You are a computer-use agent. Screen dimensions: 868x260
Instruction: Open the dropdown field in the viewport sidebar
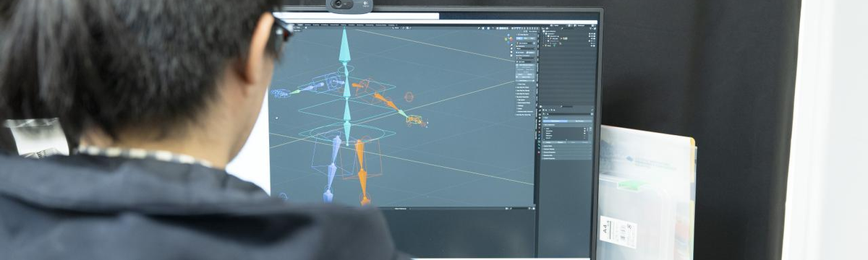click(x=527, y=49)
